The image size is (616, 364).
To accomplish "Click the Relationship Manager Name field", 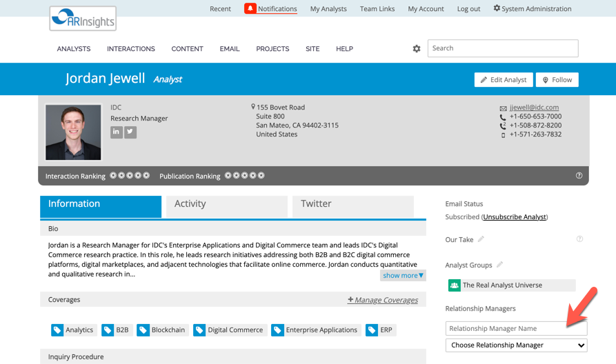I will [516, 328].
